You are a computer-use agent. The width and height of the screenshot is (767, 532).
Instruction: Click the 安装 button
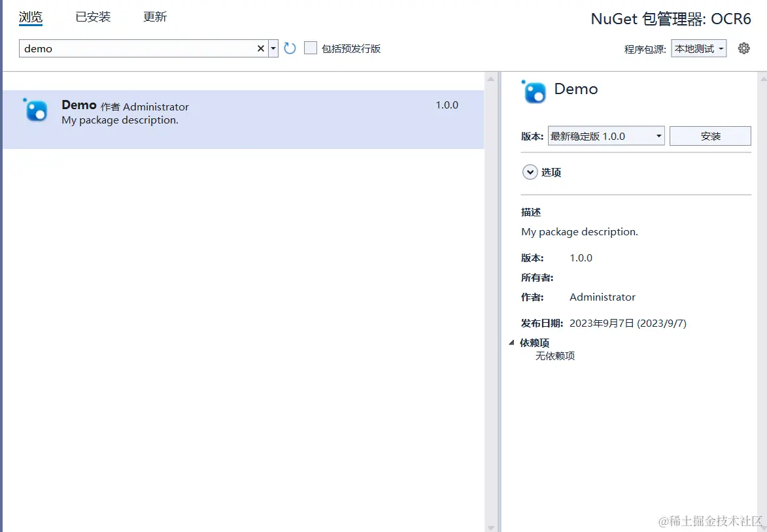(710, 136)
